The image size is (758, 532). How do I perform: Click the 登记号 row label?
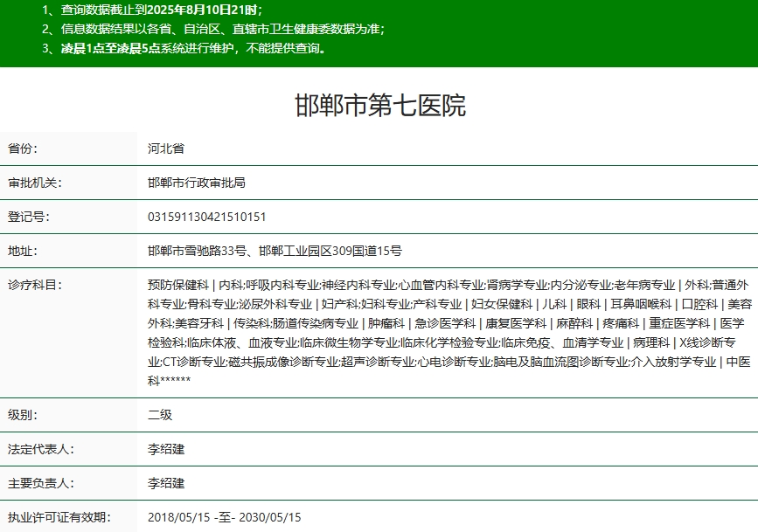tap(29, 217)
